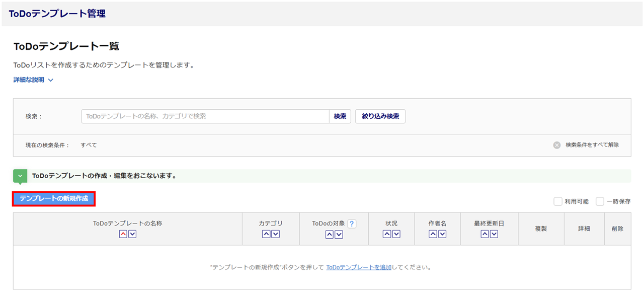644x297 pixels.
Task: Follow the ToDoテンプレートを追加 link
Action: tap(359, 267)
